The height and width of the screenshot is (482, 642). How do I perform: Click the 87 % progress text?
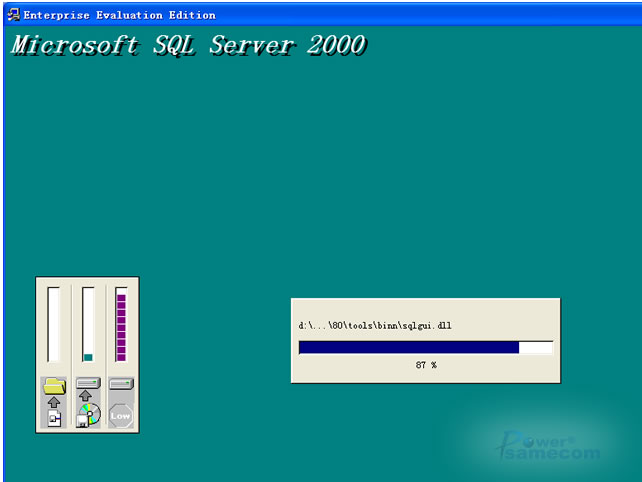pyautogui.click(x=426, y=365)
